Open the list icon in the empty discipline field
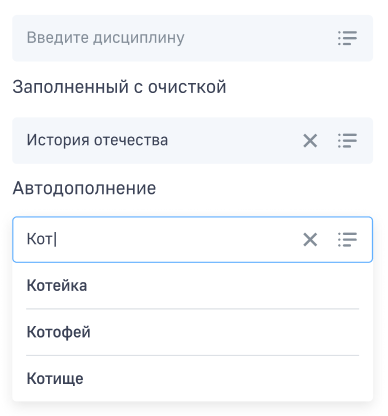Image resolution: width=388 pixels, height=416 pixels. (x=347, y=38)
